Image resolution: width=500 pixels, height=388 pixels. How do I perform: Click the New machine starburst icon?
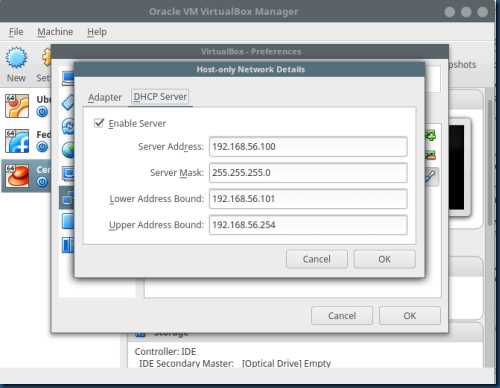[16, 57]
